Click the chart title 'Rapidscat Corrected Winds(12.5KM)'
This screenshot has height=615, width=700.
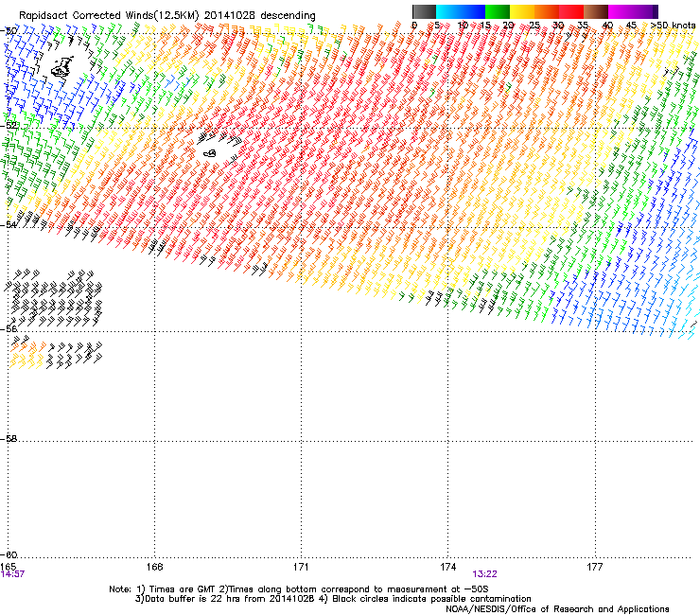coord(109,15)
